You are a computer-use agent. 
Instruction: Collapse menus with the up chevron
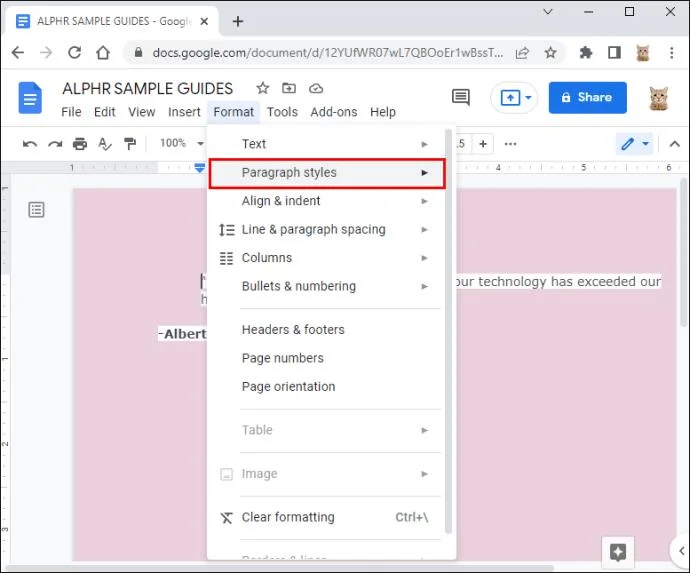[x=675, y=144]
